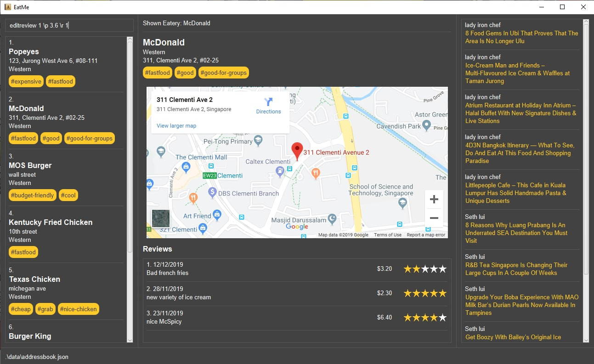Click the addressbook.json status bar path
The width and height of the screenshot is (594, 364).
37,357
